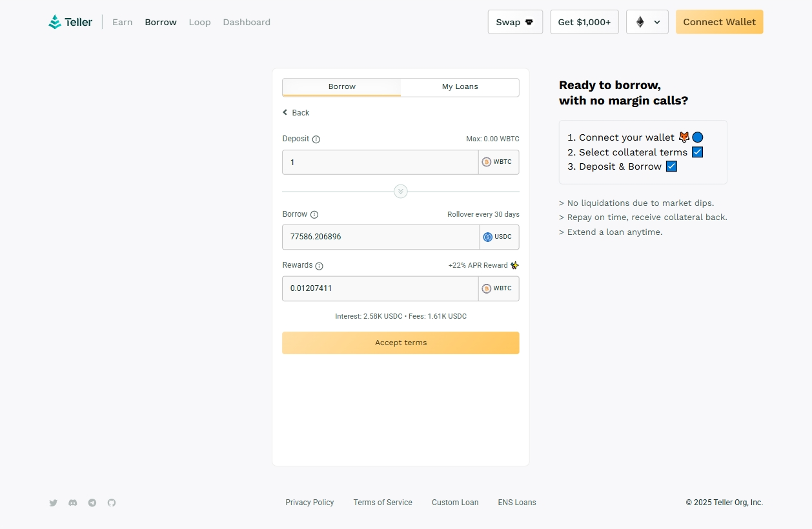Click the +22% APR Reward text
This screenshot has height=529, width=812.
pyautogui.click(x=478, y=266)
